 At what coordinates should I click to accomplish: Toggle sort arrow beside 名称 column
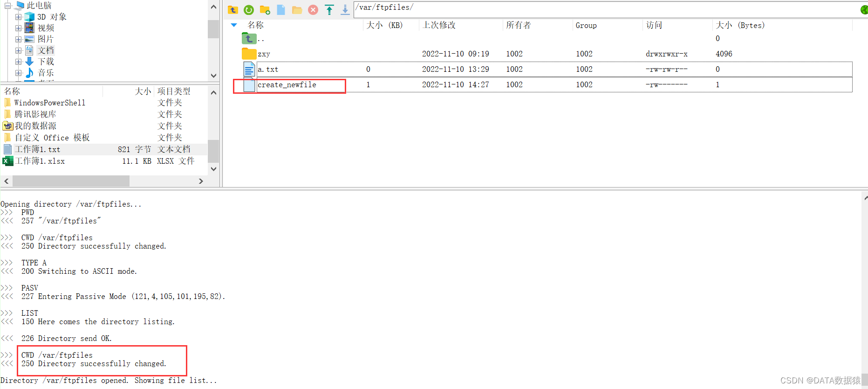(x=234, y=25)
